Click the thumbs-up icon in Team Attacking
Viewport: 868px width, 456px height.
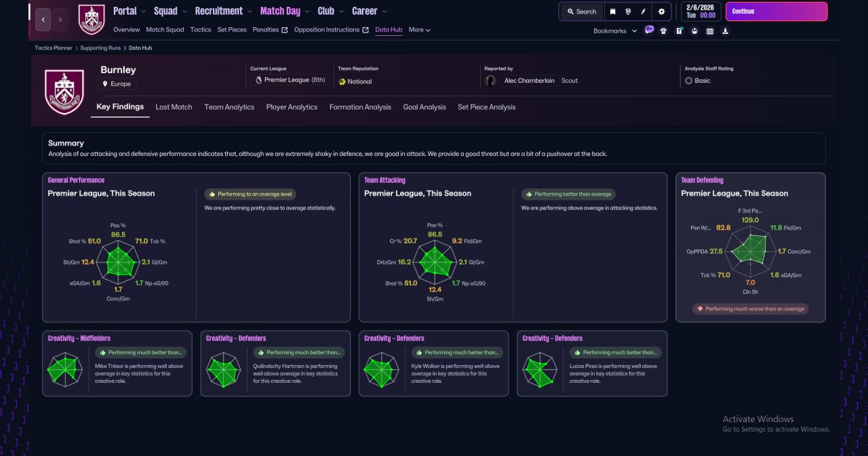528,194
